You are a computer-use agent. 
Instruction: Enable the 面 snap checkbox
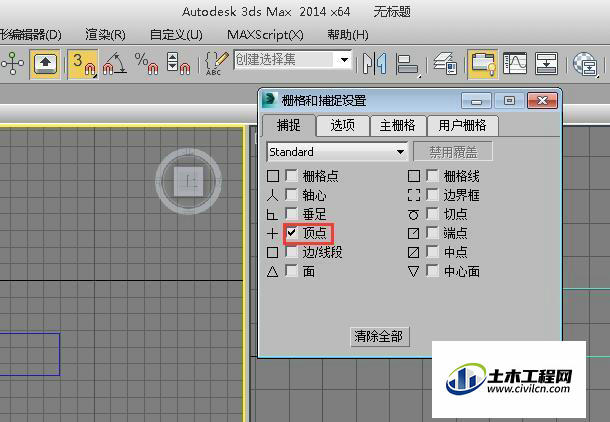click(291, 271)
